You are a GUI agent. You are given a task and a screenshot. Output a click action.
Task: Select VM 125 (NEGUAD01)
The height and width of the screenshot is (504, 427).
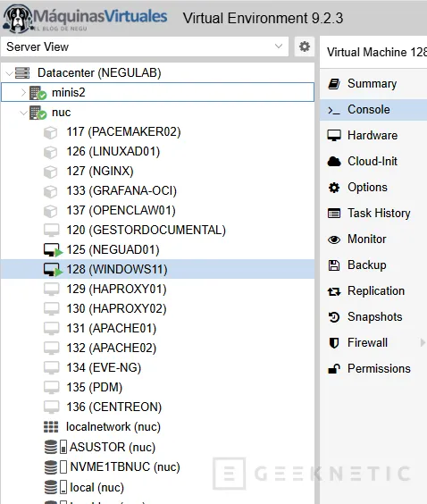pos(113,249)
